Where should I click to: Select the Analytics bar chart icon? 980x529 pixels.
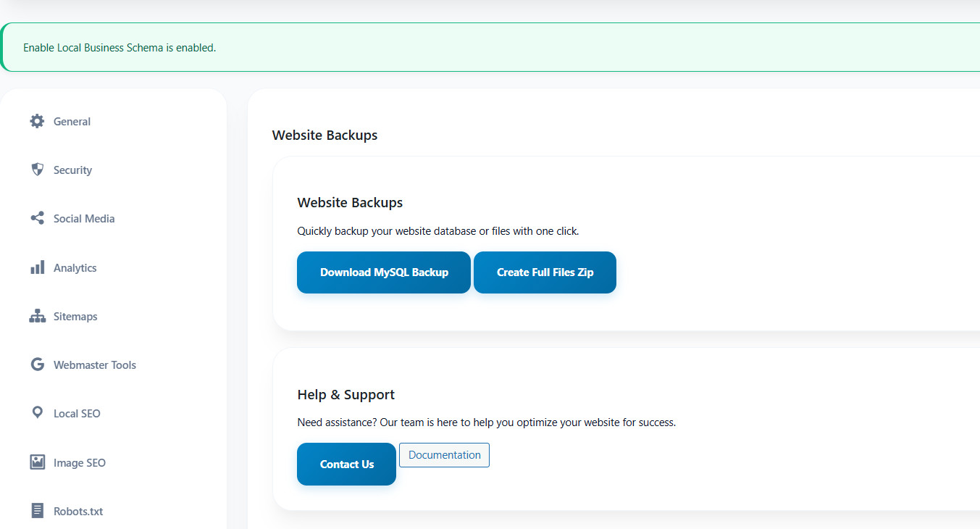(37, 267)
